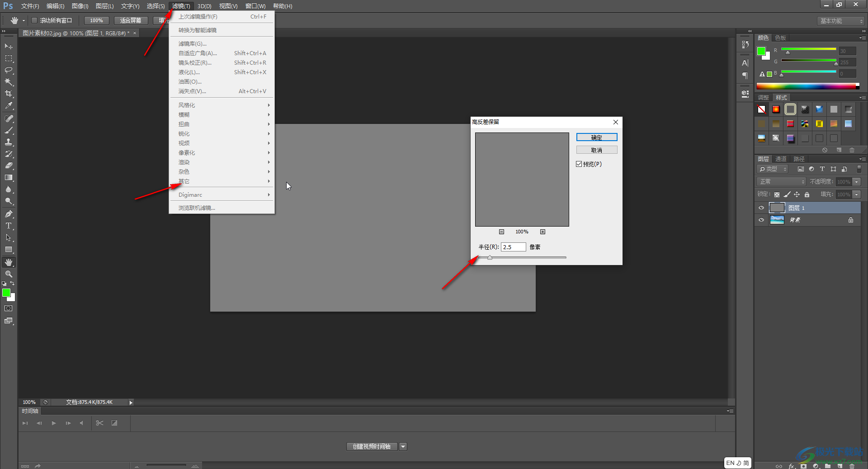Select the Spot Healing Brush tool
The width and height of the screenshot is (868, 469).
pyautogui.click(x=9, y=118)
